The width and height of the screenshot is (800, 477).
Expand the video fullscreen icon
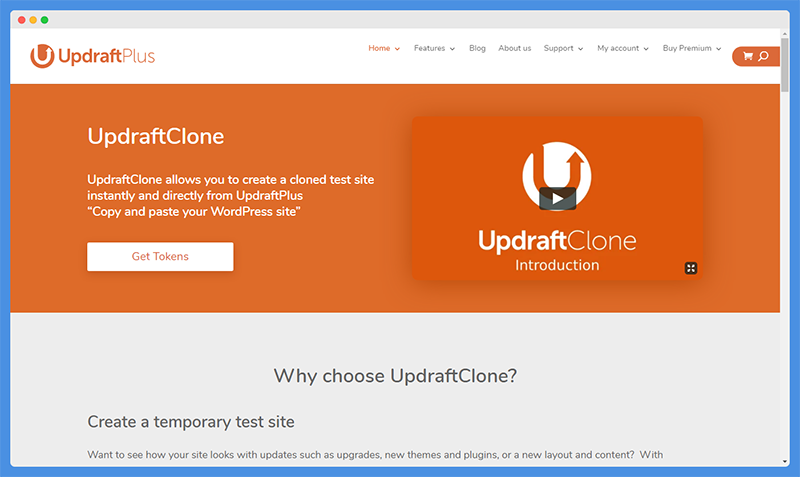(691, 268)
